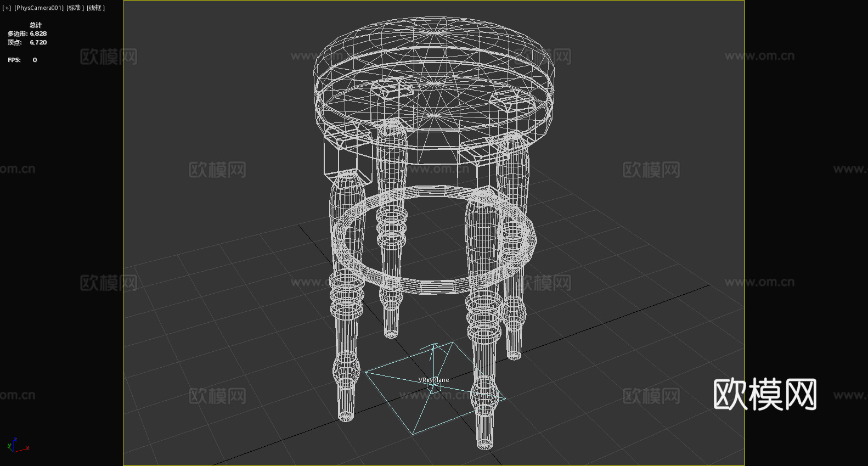Open the [+] viewport general menu
This screenshot has height=466, width=868.
(x=7, y=8)
